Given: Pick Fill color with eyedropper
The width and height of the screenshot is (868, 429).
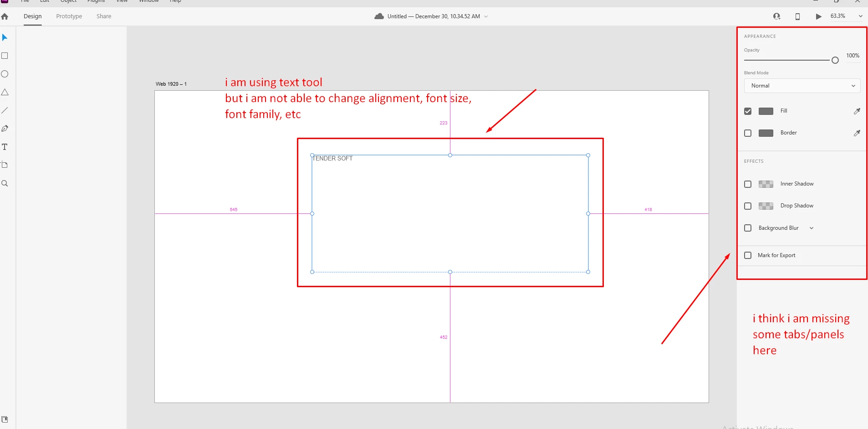Looking at the screenshot, I should (857, 111).
